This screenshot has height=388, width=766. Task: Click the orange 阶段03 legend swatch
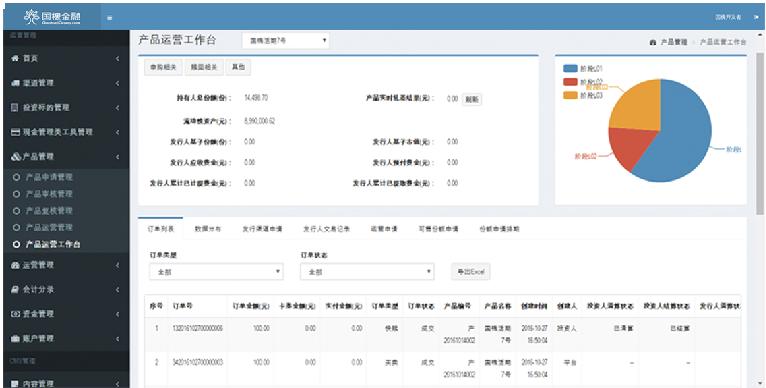click(570, 95)
